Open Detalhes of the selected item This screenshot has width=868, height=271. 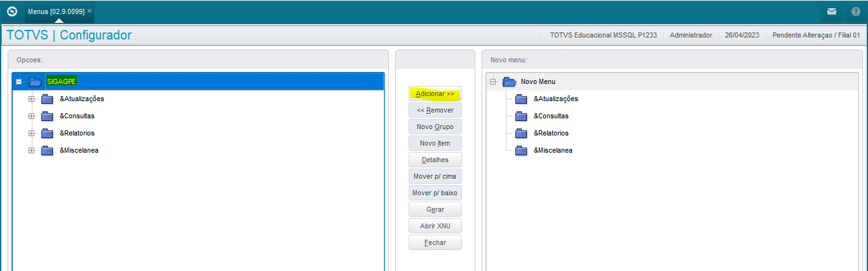coord(435,160)
